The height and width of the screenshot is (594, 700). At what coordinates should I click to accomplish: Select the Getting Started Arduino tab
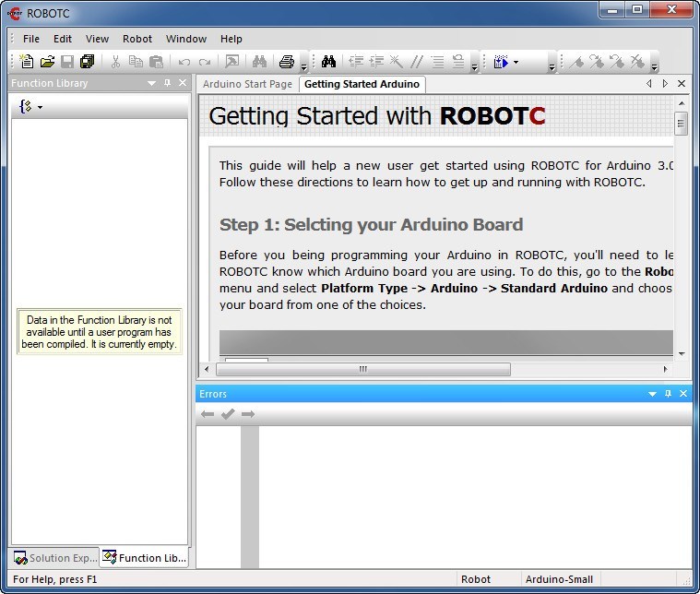pyautogui.click(x=362, y=84)
